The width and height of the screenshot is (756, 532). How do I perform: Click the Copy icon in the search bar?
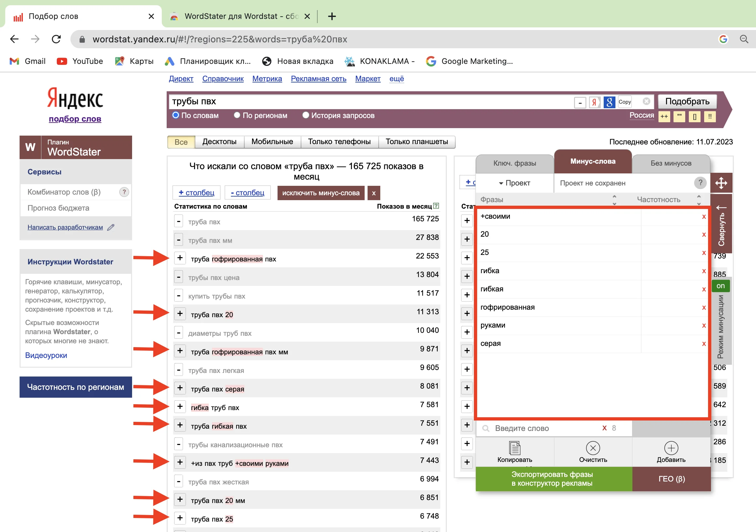pos(625,102)
